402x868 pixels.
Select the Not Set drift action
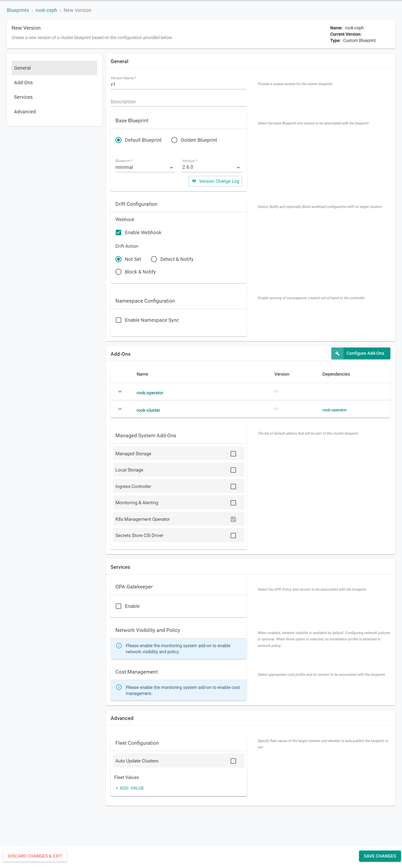point(118,259)
